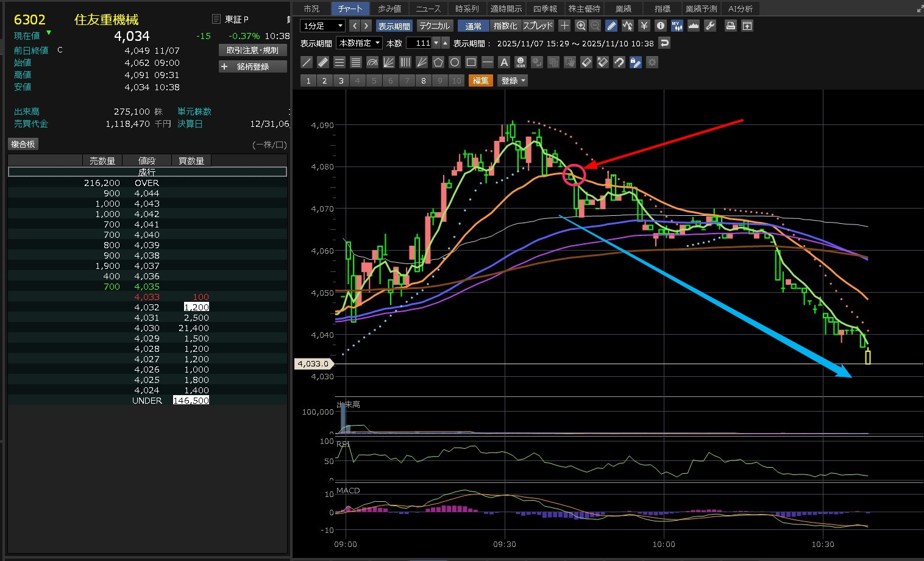The height and width of the screenshot is (561, 924).
Task: Switch chart to 指数化 indexed mode
Action: (x=505, y=26)
